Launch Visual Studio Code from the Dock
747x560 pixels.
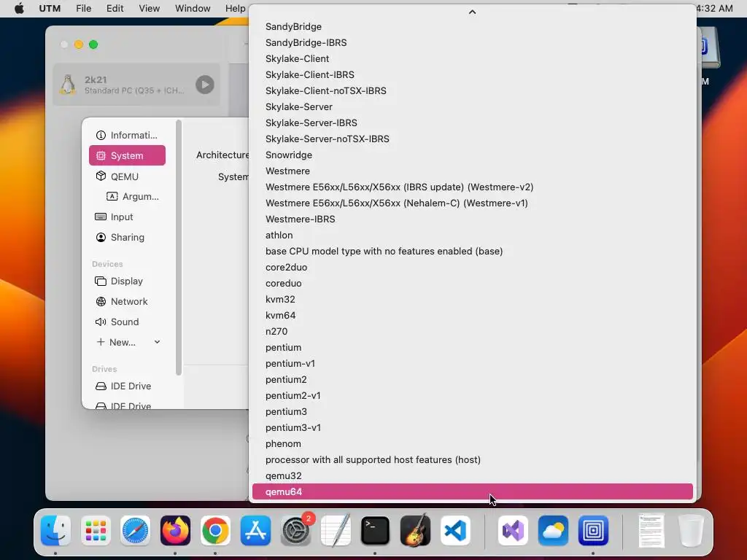pyautogui.click(x=455, y=531)
